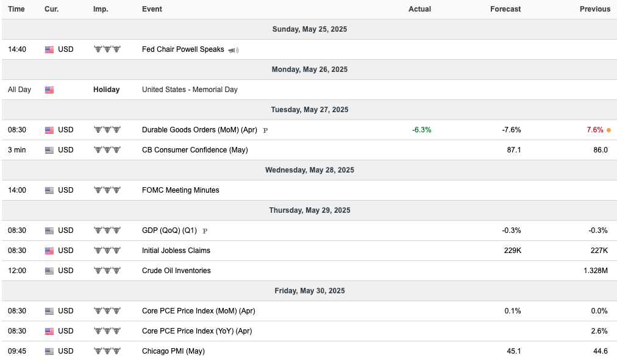Click the US flag beside Fed Chair Powell row
The height and width of the screenshot is (364, 617).
point(49,49)
